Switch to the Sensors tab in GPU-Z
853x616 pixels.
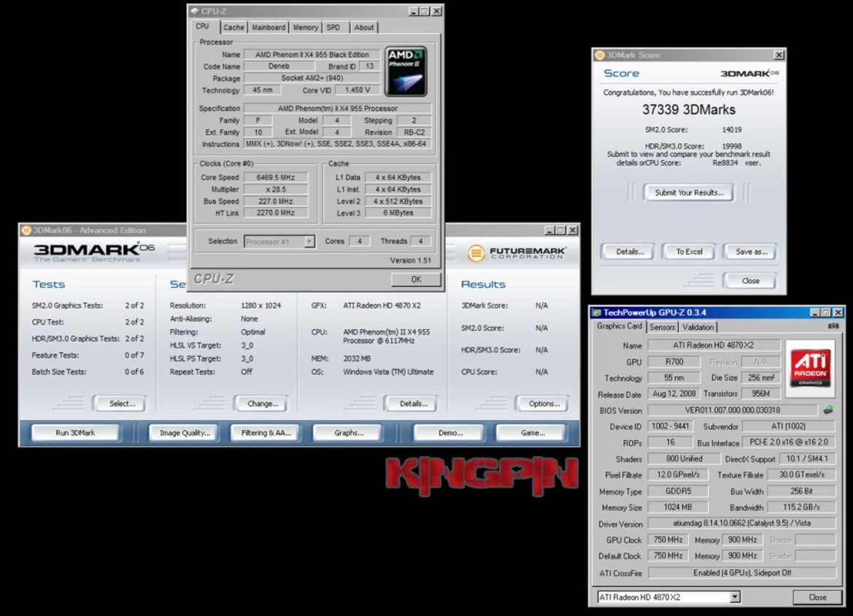662,327
